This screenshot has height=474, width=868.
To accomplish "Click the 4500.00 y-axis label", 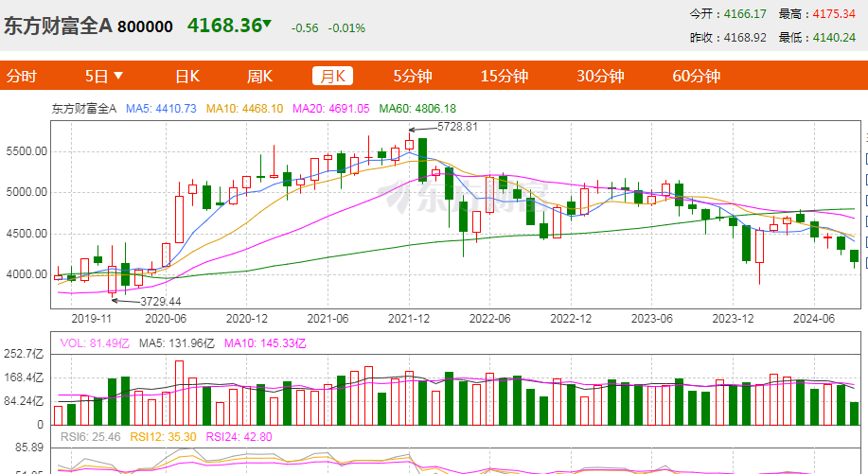I will point(27,234).
